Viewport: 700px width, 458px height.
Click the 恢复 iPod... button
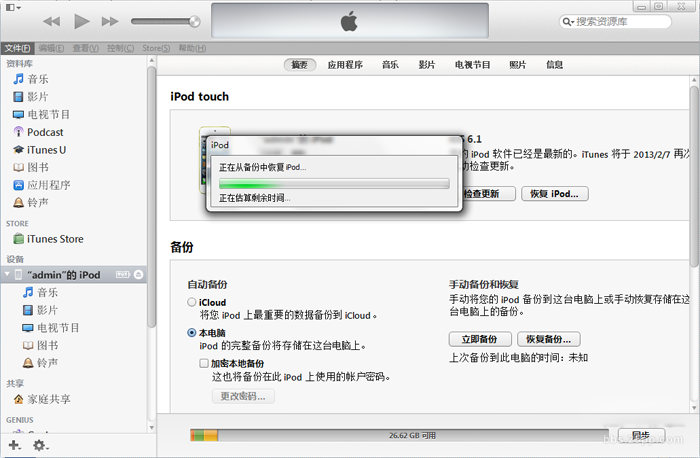pos(554,194)
